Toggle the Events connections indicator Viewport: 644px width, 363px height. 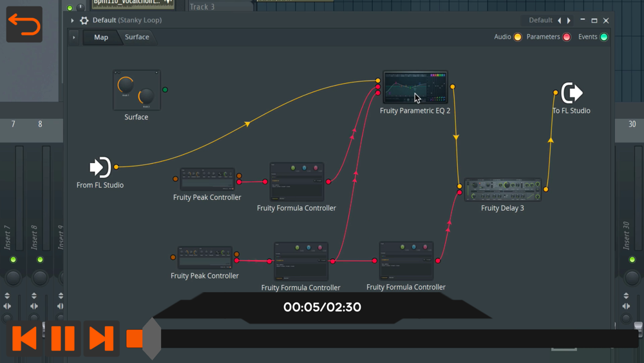pos(604,37)
